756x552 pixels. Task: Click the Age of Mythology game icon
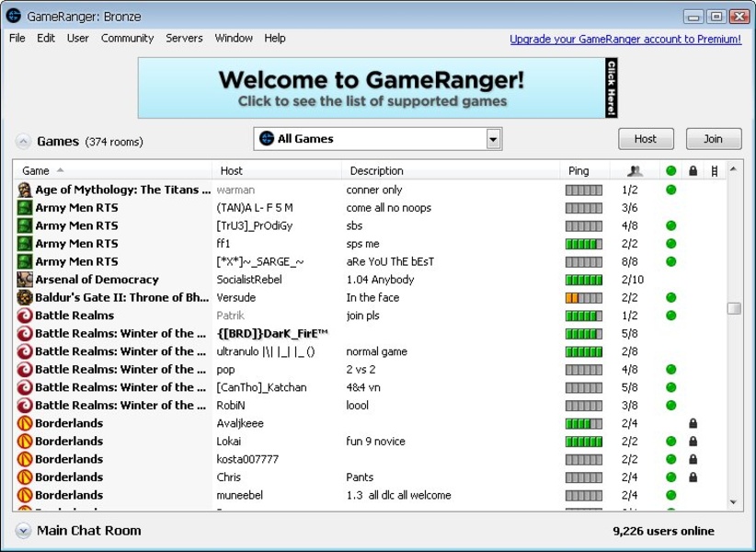(25, 190)
